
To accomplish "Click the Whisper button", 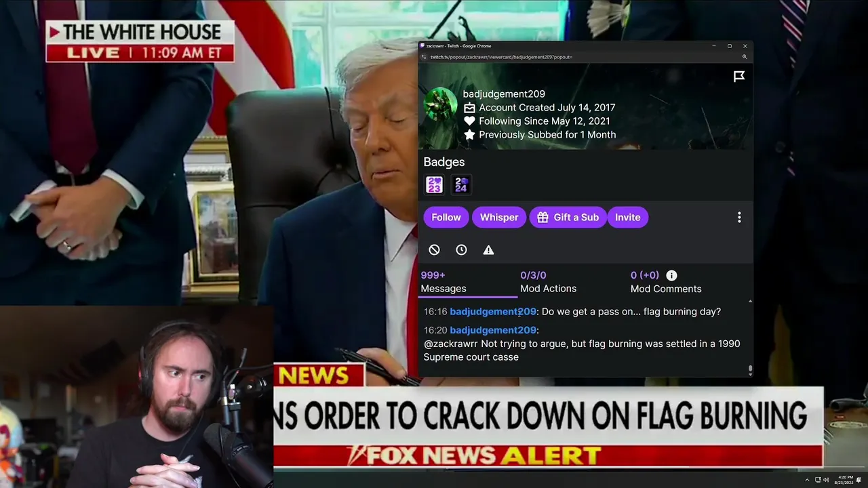I will click(x=499, y=218).
